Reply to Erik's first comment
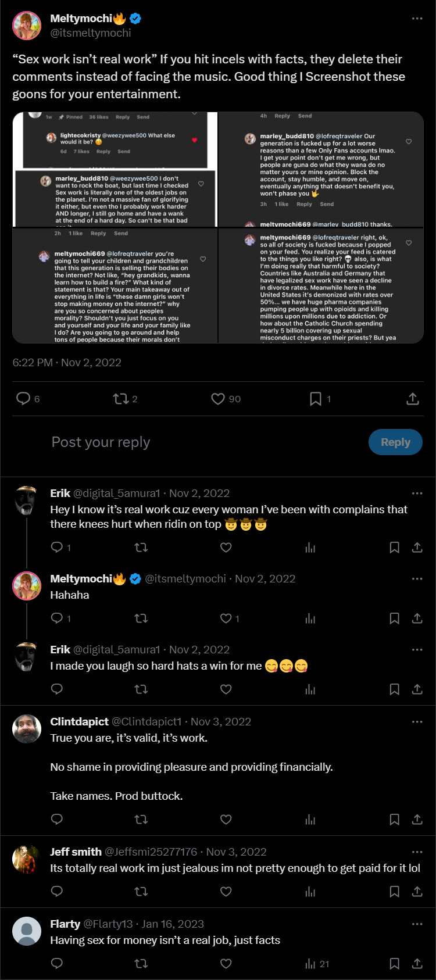 (x=57, y=548)
